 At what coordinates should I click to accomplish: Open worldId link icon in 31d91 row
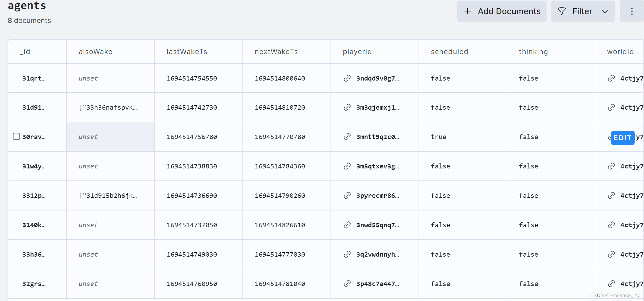click(x=611, y=107)
